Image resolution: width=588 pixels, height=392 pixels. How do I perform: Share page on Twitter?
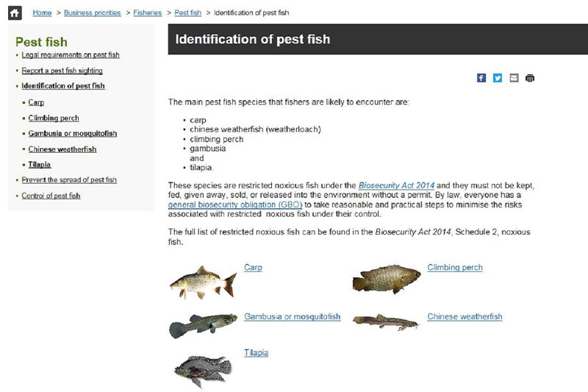(498, 78)
